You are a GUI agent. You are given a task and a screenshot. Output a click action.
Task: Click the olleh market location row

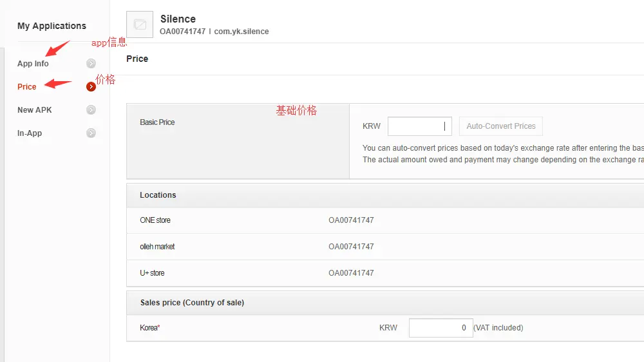[x=157, y=247]
